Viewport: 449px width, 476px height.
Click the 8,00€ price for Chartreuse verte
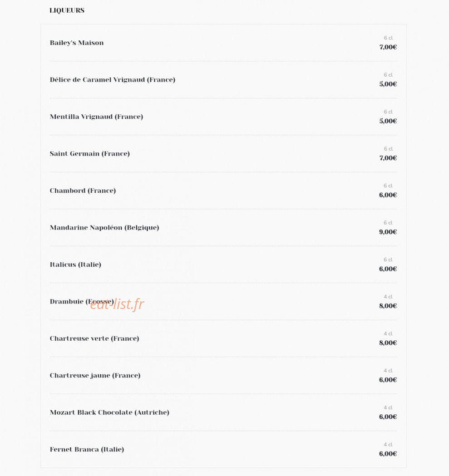pos(388,343)
